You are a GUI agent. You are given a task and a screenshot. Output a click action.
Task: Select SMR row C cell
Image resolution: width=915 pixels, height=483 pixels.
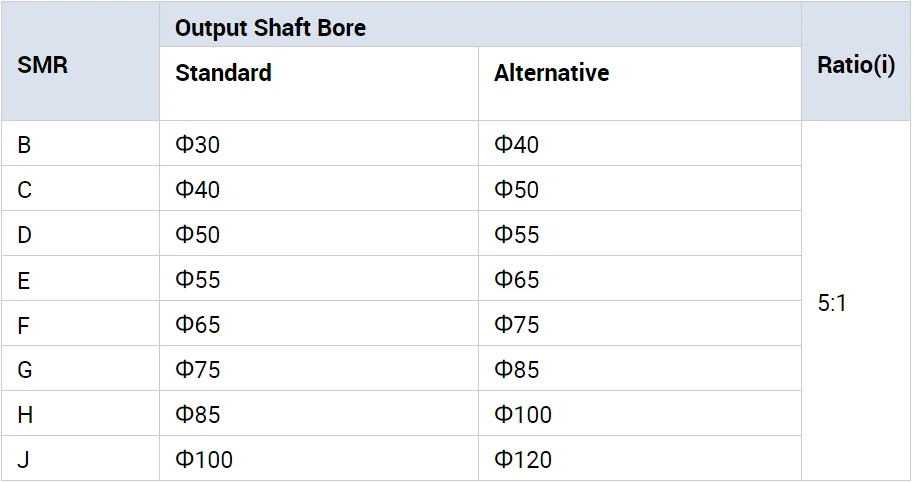coord(80,188)
